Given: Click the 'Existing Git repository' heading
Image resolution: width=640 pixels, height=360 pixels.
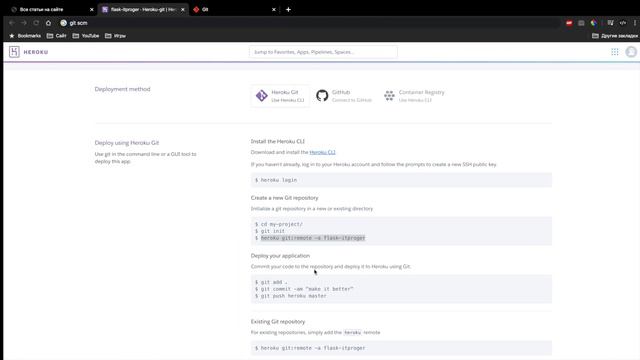Looking at the screenshot, I should pos(278,322).
